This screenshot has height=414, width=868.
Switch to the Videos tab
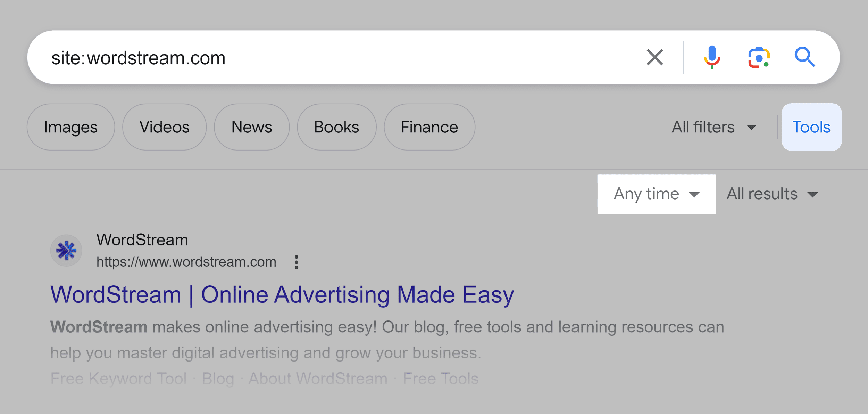pos(164,127)
